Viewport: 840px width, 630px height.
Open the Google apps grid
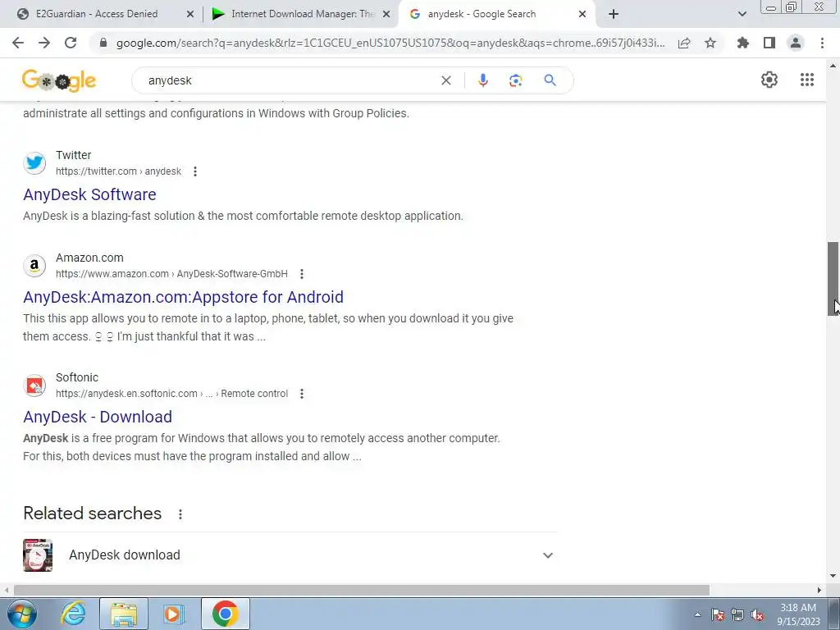pos(807,80)
